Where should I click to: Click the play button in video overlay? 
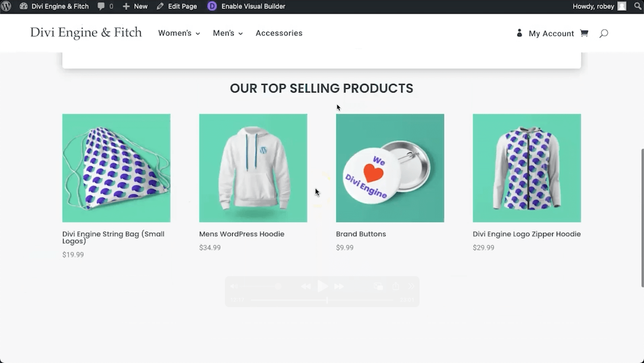click(x=322, y=286)
